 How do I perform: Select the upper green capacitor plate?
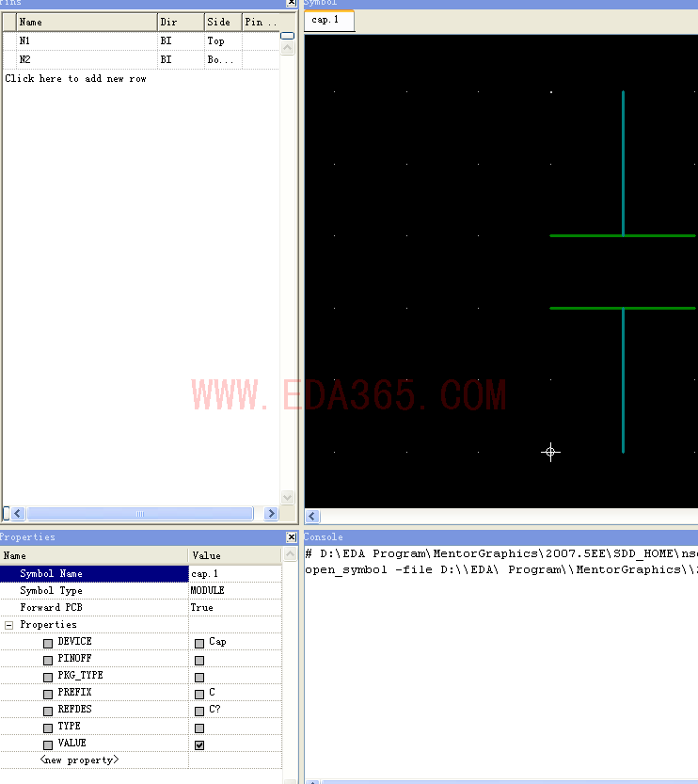click(x=623, y=235)
